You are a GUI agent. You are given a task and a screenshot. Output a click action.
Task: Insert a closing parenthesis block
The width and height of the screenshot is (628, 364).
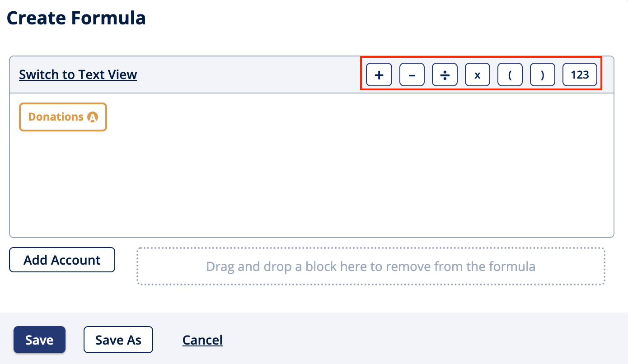(543, 75)
